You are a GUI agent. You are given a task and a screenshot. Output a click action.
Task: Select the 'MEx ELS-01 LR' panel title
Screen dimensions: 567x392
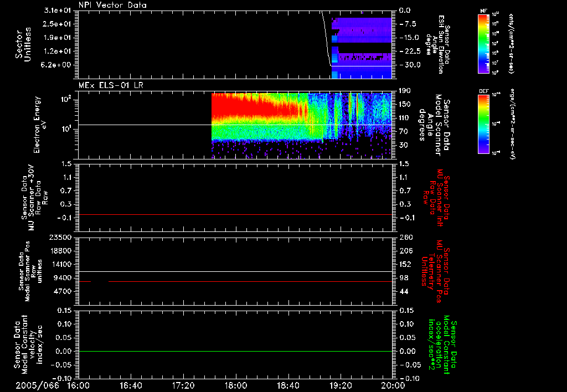pos(111,86)
